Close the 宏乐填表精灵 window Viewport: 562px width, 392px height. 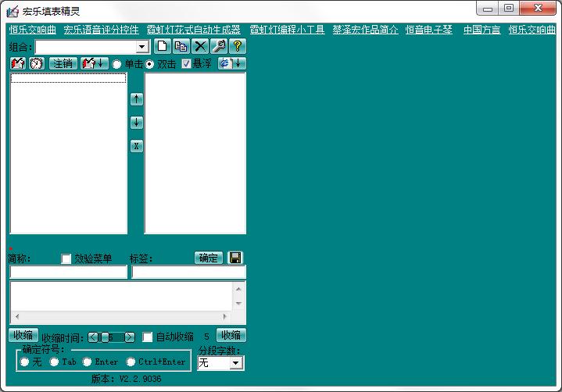pyautogui.click(x=538, y=9)
